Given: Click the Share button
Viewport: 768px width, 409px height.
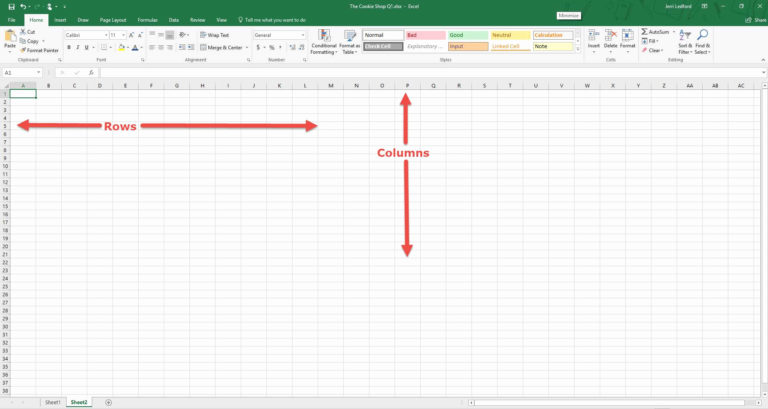Looking at the screenshot, I should point(756,20).
